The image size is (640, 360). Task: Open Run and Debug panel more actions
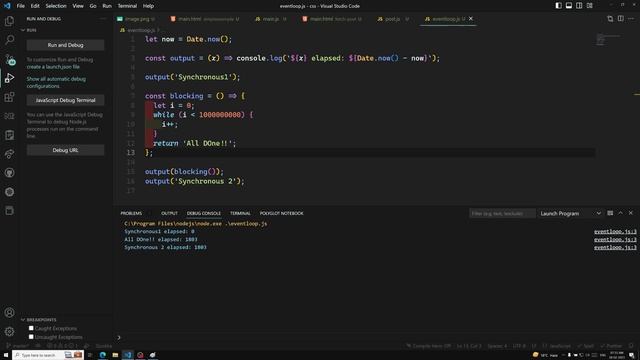tap(102, 19)
